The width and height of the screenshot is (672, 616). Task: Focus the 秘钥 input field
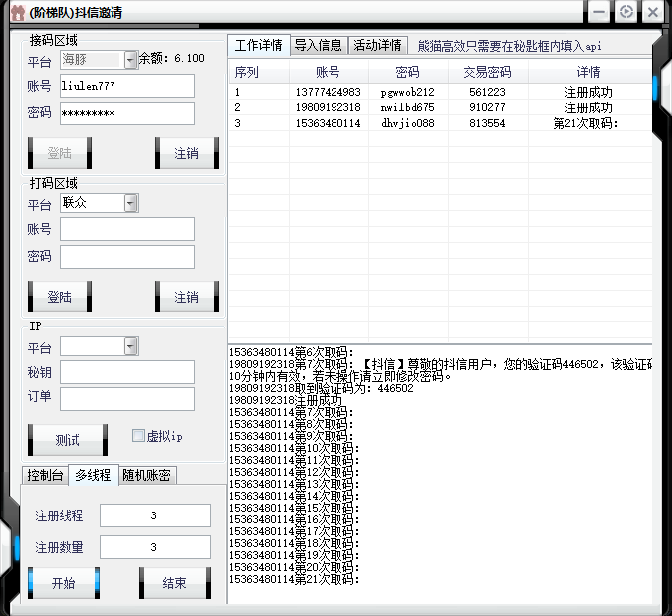pos(127,372)
